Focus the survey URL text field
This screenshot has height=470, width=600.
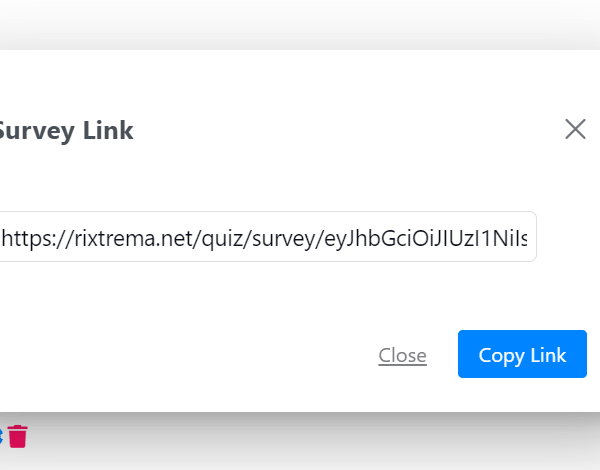point(267,237)
